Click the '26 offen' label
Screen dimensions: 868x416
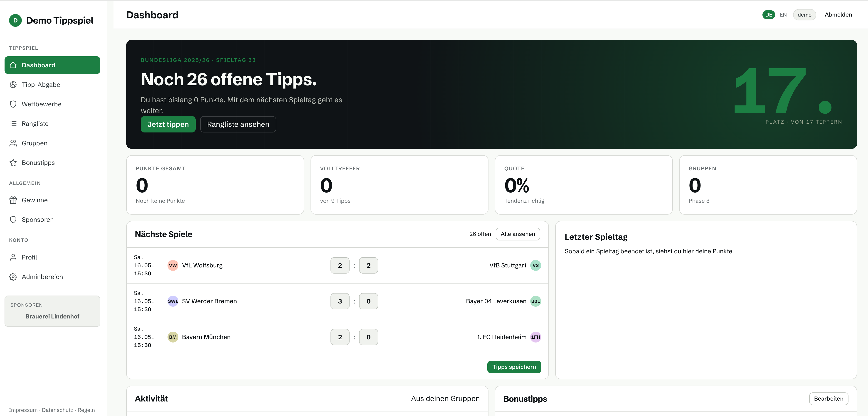480,234
